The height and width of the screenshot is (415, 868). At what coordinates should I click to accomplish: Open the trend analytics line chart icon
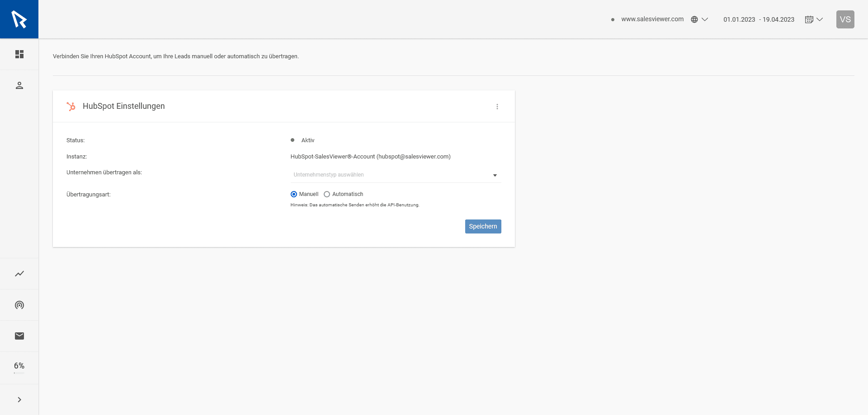[x=19, y=274]
